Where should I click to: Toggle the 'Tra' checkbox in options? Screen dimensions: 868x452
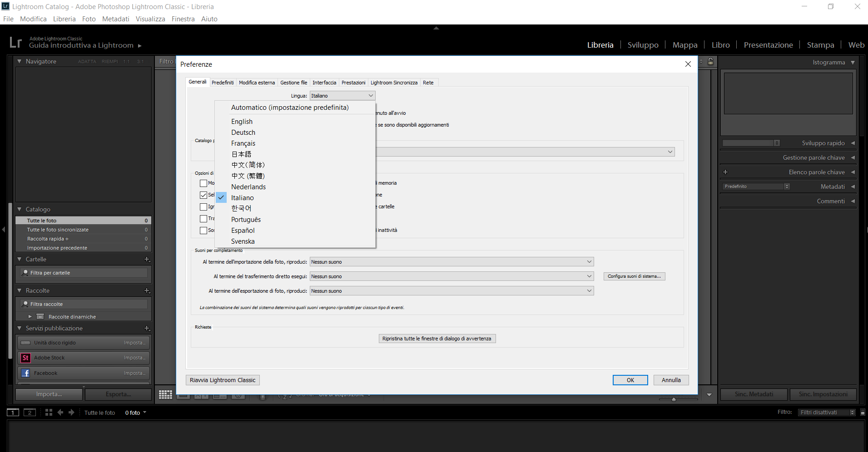(203, 219)
